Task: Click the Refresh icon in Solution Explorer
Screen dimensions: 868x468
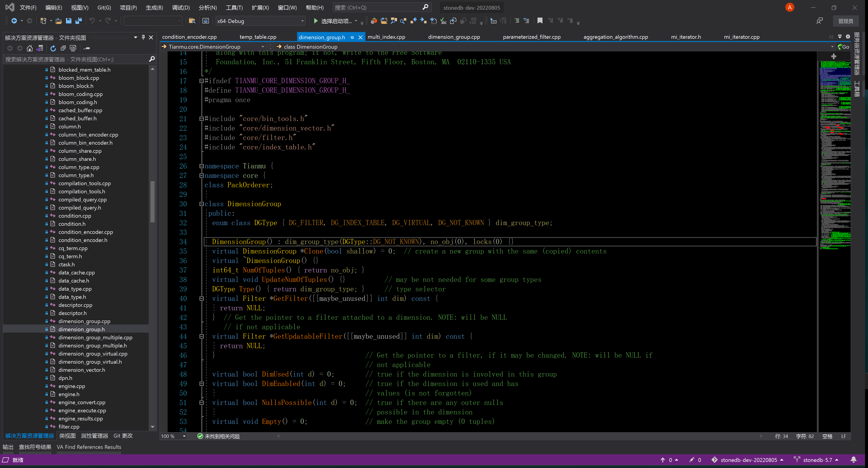Action: click(x=53, y=48)
